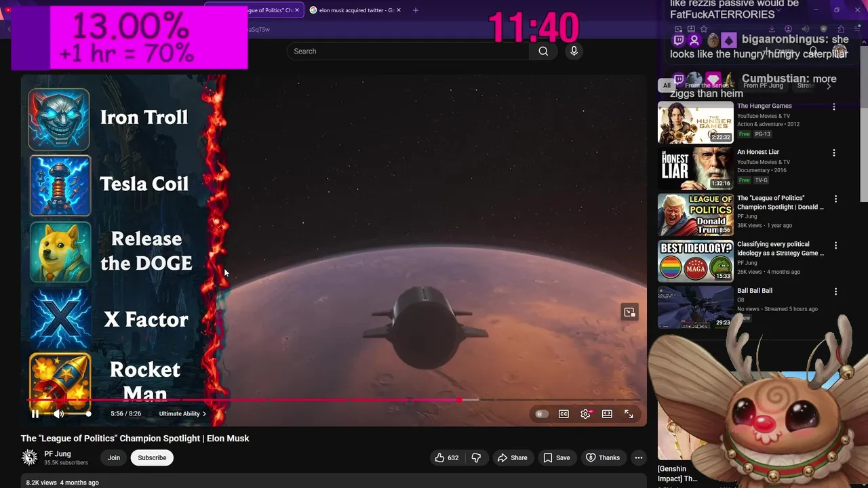868x488 pixels.
Task: Like the video with thumbs up
Action: (x=447, y=457)
